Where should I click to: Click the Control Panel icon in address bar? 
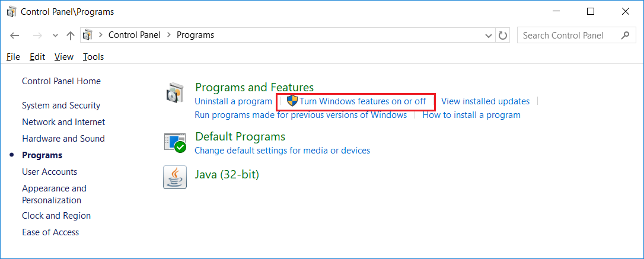(x=88, y=36)
